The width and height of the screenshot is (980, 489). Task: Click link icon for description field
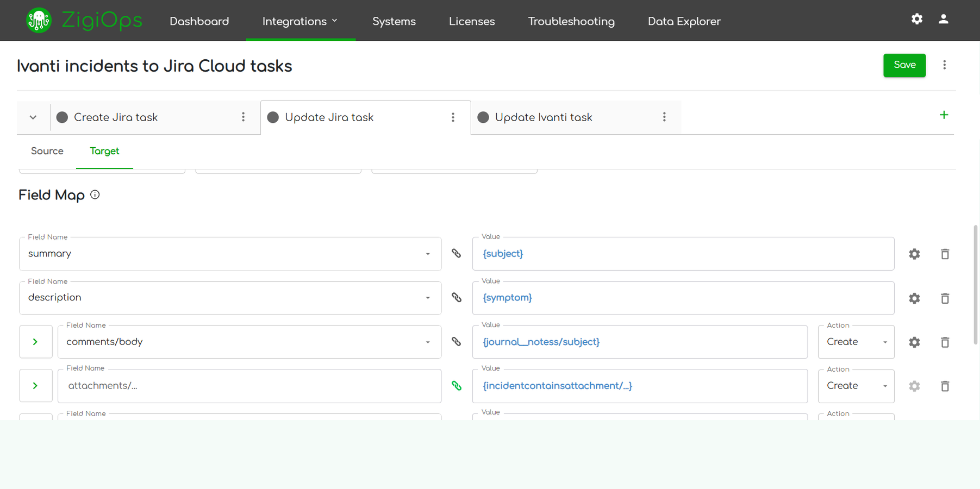(x=457, y=298)
